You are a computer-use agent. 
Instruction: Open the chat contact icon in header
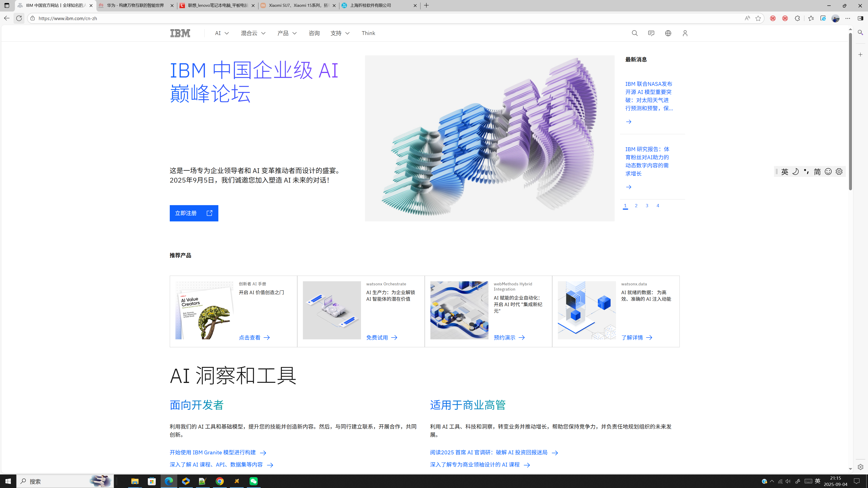click(x=651, y=33)
